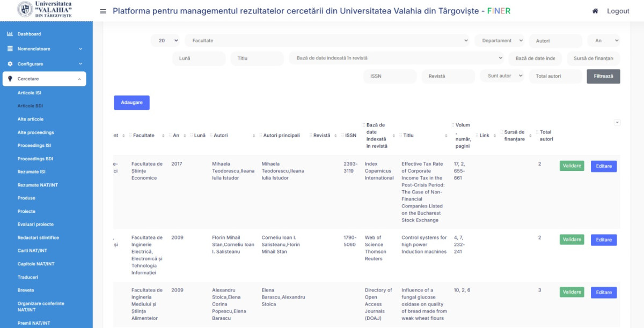The width and height of the screenshot is (644, 328).
Task: Click the Adaugare button
Action: coord(131,102)
